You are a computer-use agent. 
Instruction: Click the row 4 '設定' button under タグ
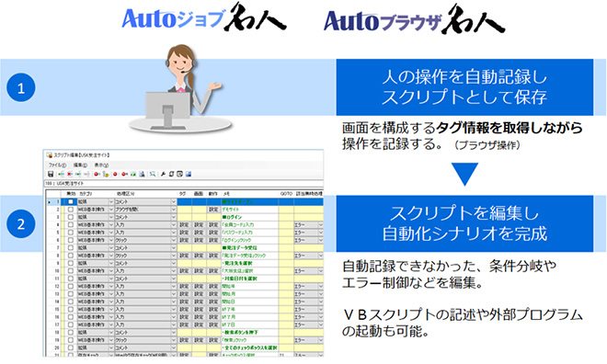click(184, 225)
